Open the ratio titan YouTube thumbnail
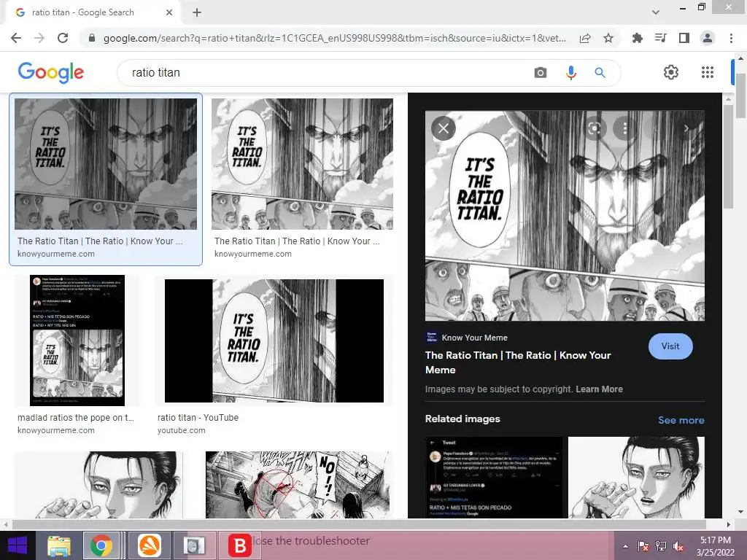The image size is (747, 560). click(274, 341)
